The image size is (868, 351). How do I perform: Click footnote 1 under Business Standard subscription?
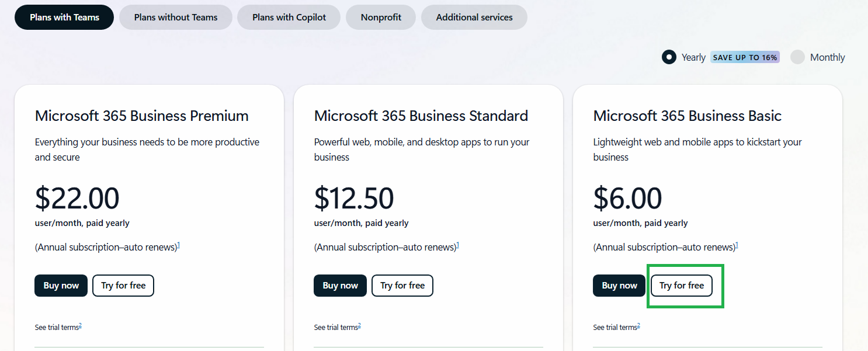(x=457, y=245)
